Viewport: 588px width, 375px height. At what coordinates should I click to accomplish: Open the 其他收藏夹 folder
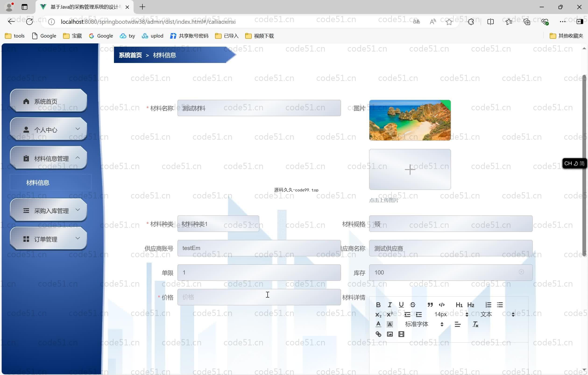(x=566, y=36)
